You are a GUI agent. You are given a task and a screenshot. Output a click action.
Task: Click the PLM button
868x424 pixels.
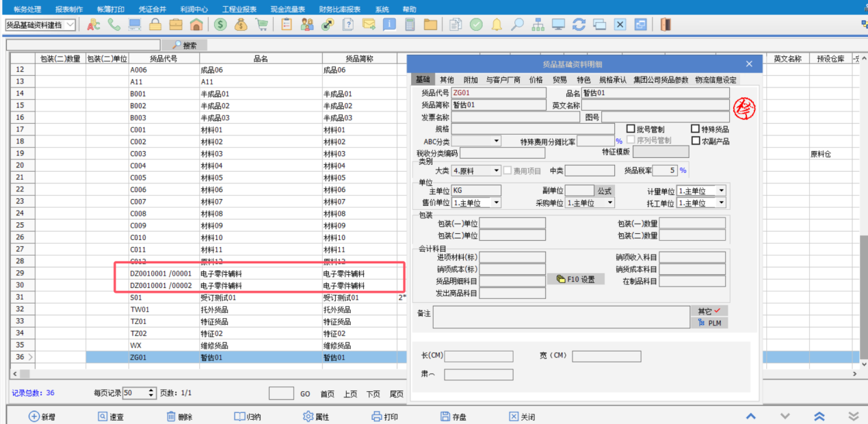tap(709, 323)
